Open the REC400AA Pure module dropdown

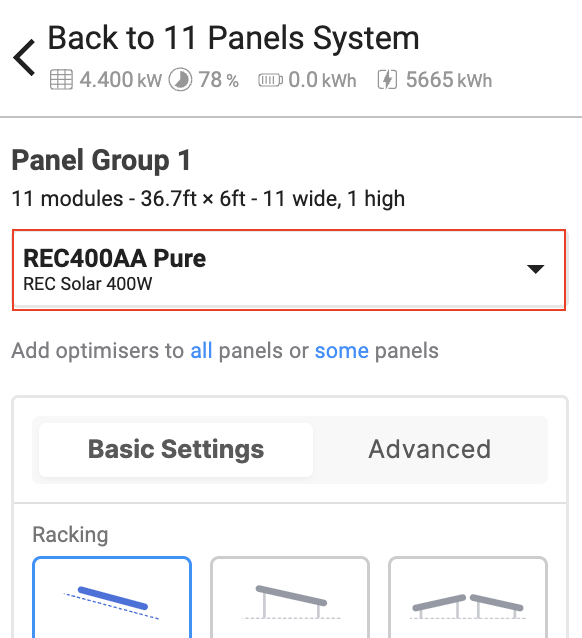click(289, 270)
